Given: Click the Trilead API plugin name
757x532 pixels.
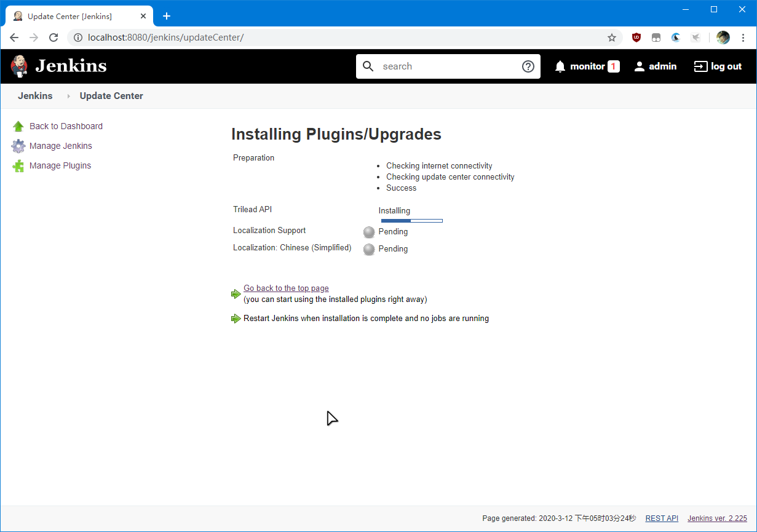Looking at the screenshot, I should tap(252, 209).
